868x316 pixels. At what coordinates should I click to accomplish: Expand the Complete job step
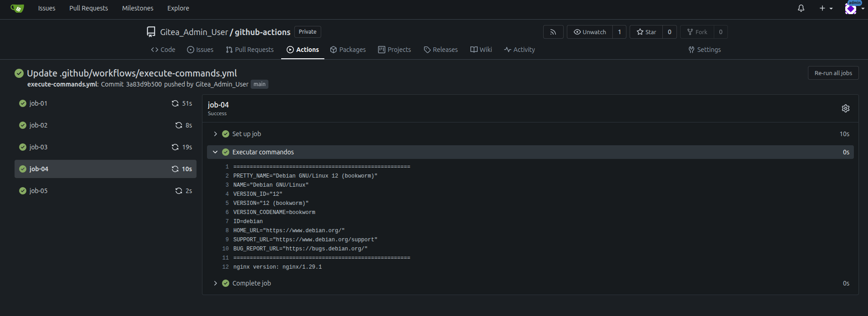(x=215, y=283)
